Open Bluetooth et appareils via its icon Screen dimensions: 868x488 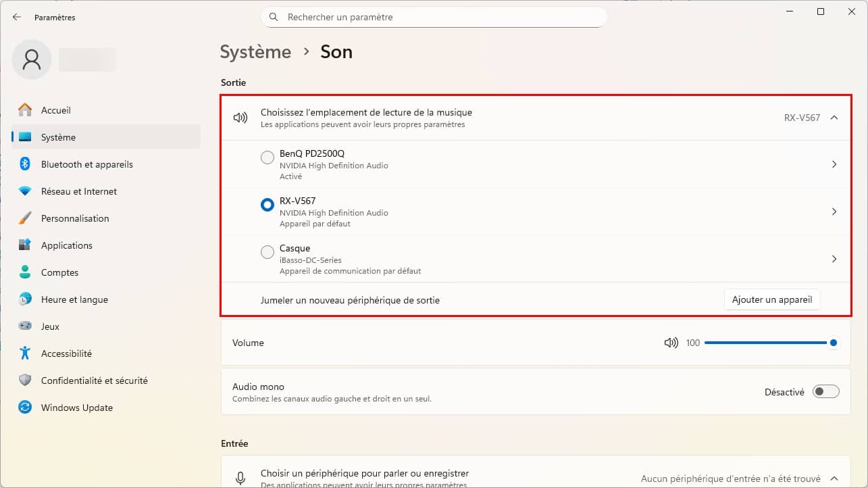click(x=25, y=164)
